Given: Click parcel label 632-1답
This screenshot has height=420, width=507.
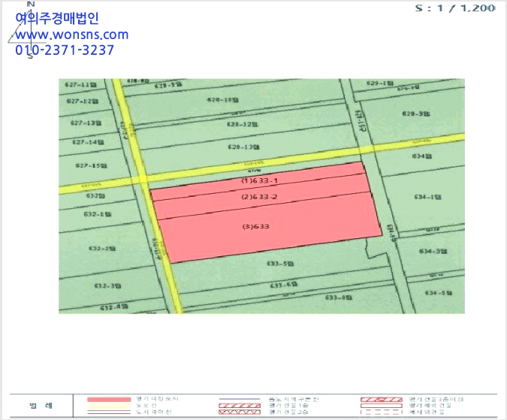Looking at the screenshot, I should click(x=98, y=214).
